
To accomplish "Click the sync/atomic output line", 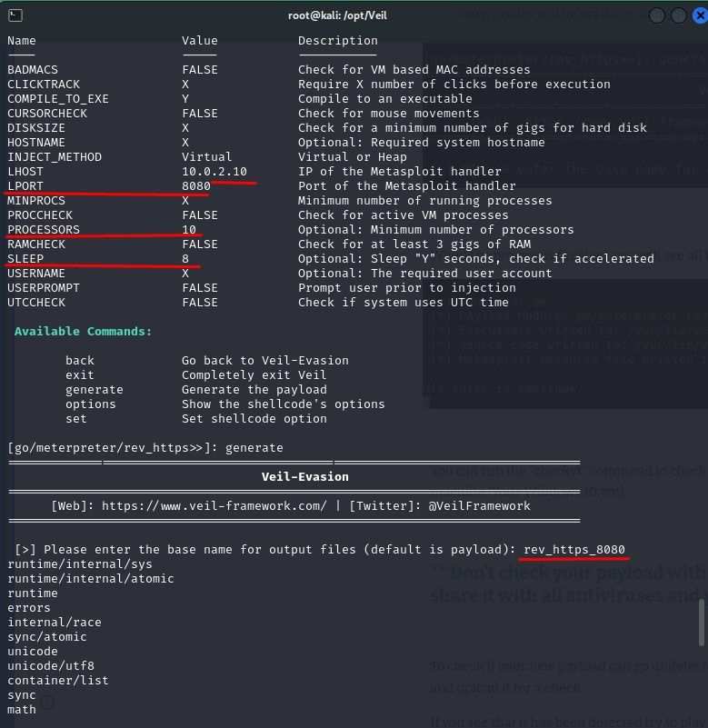I will [x=47, y=637].
